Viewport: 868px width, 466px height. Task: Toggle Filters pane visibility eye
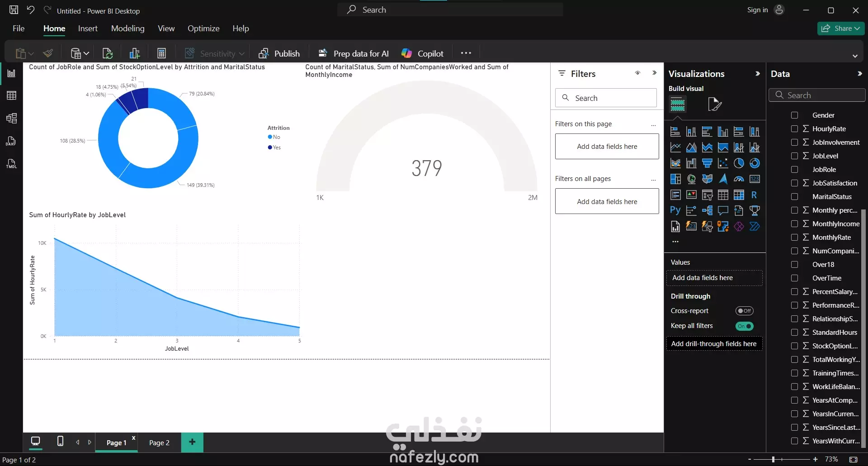pos(637,73)
